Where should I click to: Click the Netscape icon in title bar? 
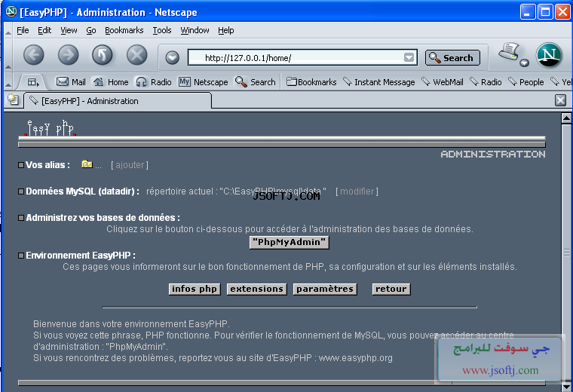point(11,12)
